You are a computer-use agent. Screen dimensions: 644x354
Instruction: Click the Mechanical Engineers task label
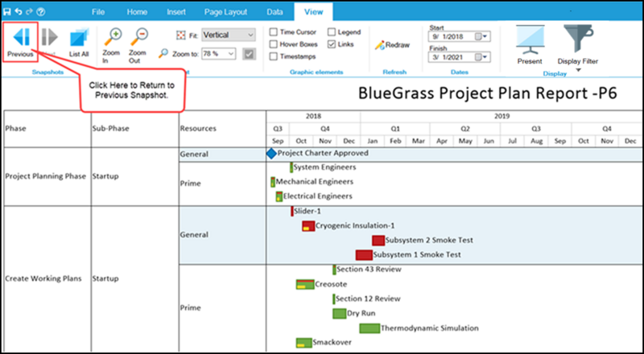click(314, 182)
